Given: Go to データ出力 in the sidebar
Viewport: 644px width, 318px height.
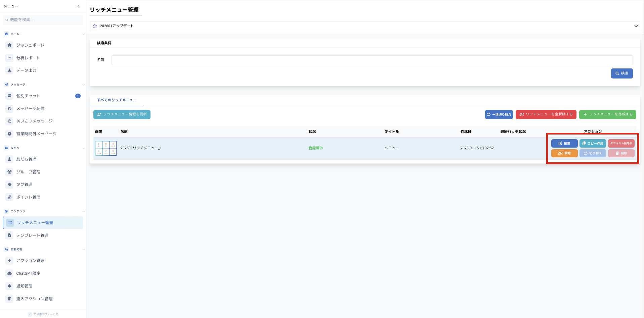Looking at the screenshot, I should point(26,70).
